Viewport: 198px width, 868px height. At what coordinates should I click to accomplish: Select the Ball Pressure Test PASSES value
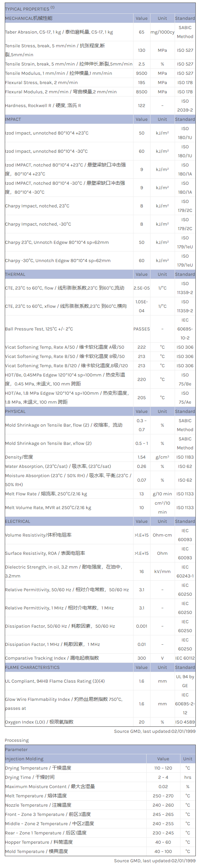click(141, 329)
